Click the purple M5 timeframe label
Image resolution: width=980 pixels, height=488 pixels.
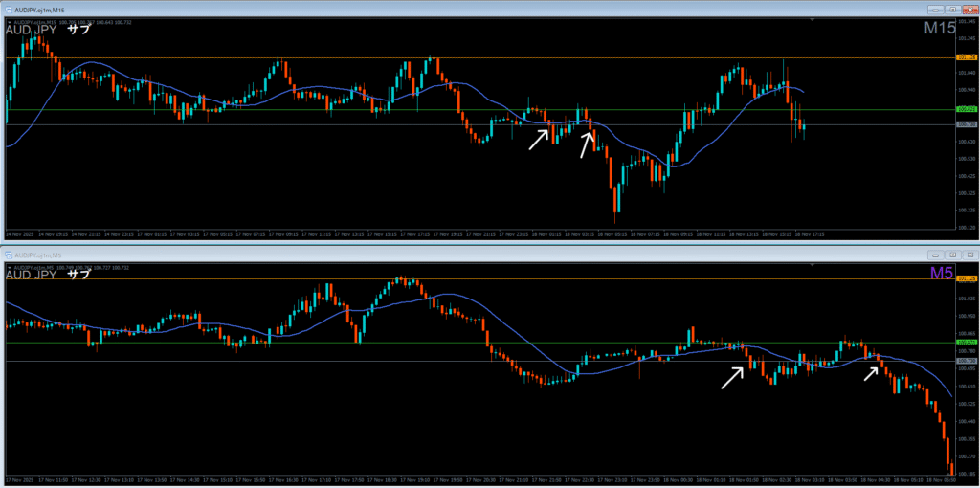pyautogui.click(x=943, y=275)
